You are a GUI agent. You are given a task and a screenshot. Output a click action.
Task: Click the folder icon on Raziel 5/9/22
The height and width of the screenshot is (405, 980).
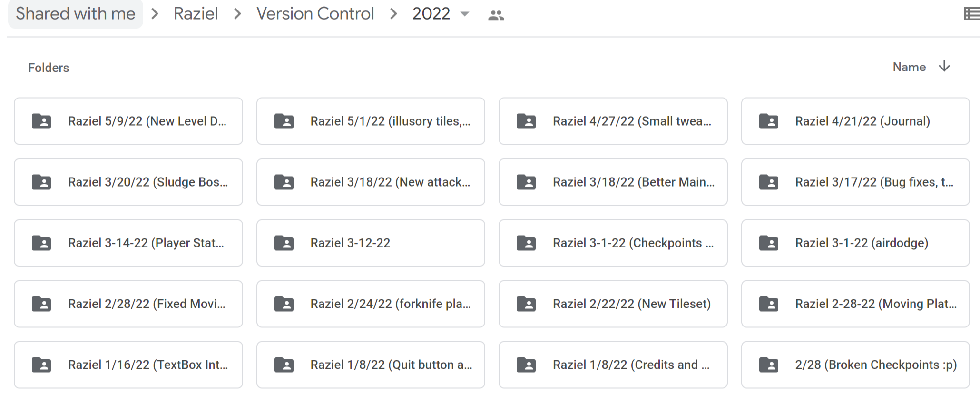pyautogui.click(x=41, y=121)
